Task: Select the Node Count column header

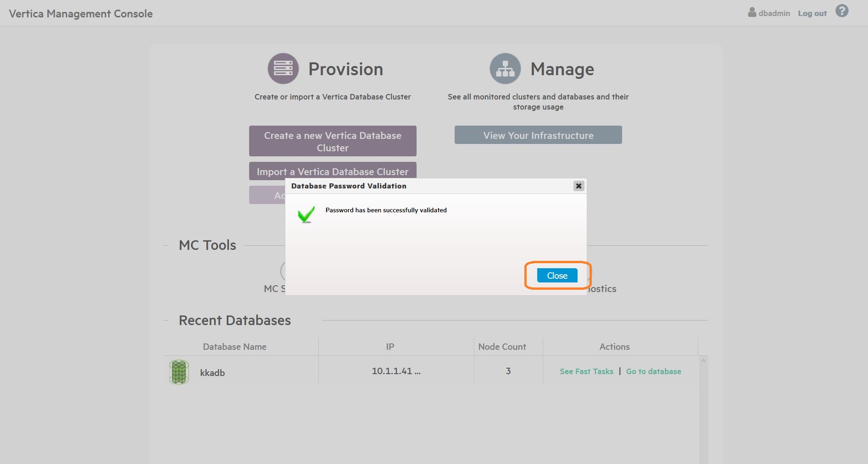Action: tap(502, 347)
